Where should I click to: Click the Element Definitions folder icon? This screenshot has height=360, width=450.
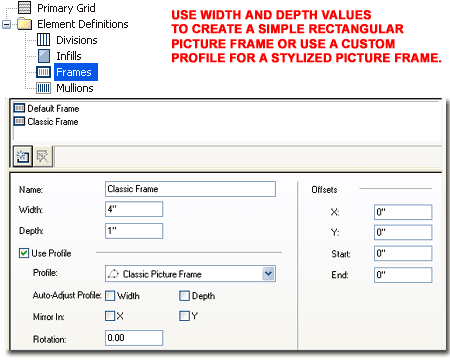[25, 24]
